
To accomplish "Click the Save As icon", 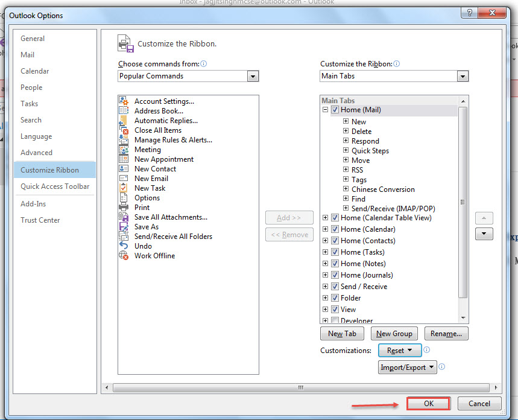I will click(124, 226).
